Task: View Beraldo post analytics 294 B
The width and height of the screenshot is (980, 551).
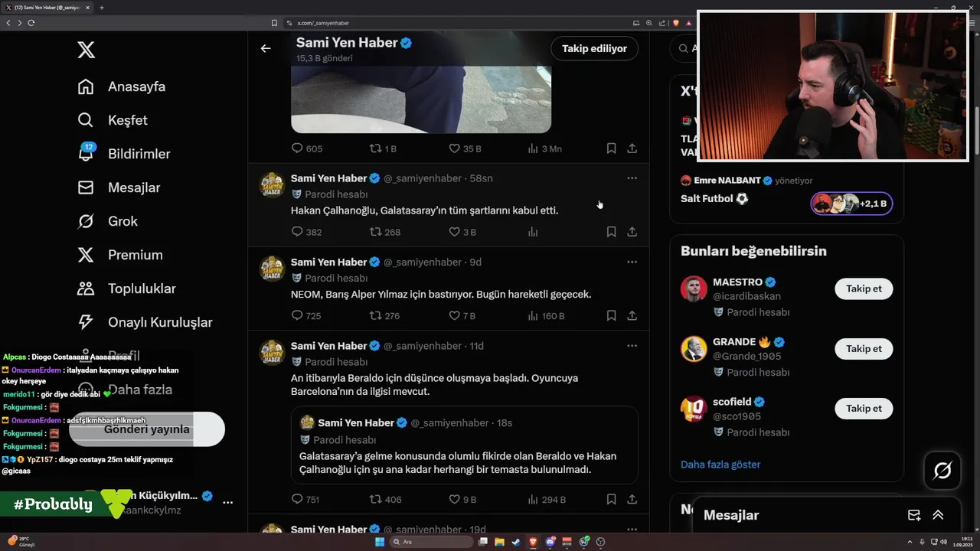Action: 547,499
